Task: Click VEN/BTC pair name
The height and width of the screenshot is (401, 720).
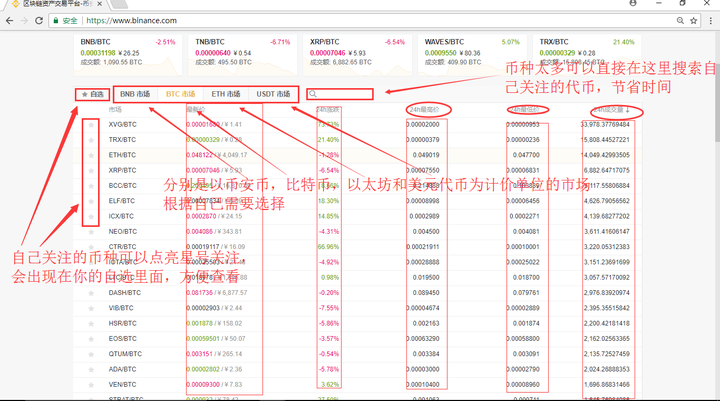Action: [122, 385]
